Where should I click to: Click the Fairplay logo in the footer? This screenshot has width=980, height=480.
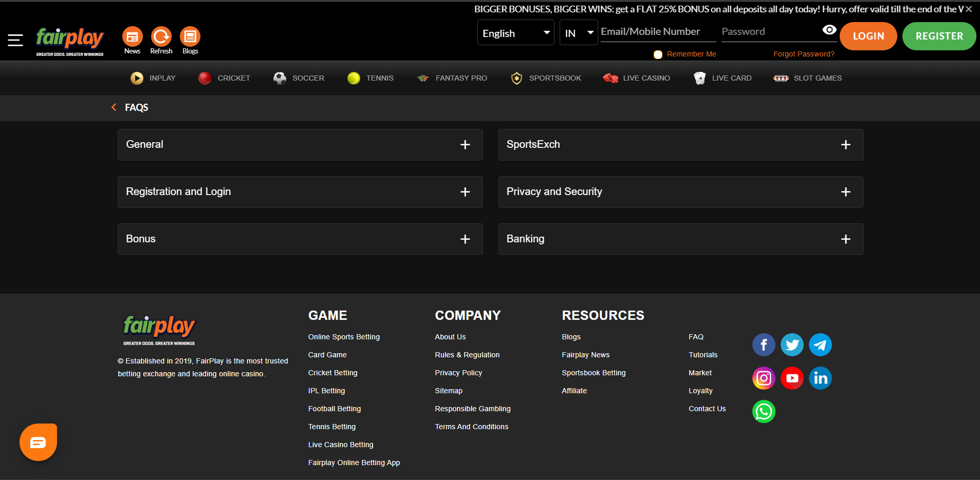159,330
